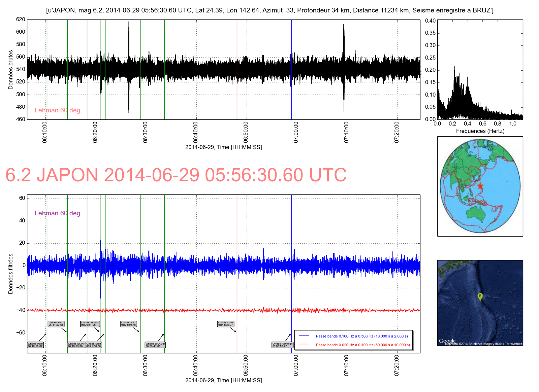Click legend entry Passe bande 0.020 Hz
539x392 pixels.
click(x=363, y=345)
